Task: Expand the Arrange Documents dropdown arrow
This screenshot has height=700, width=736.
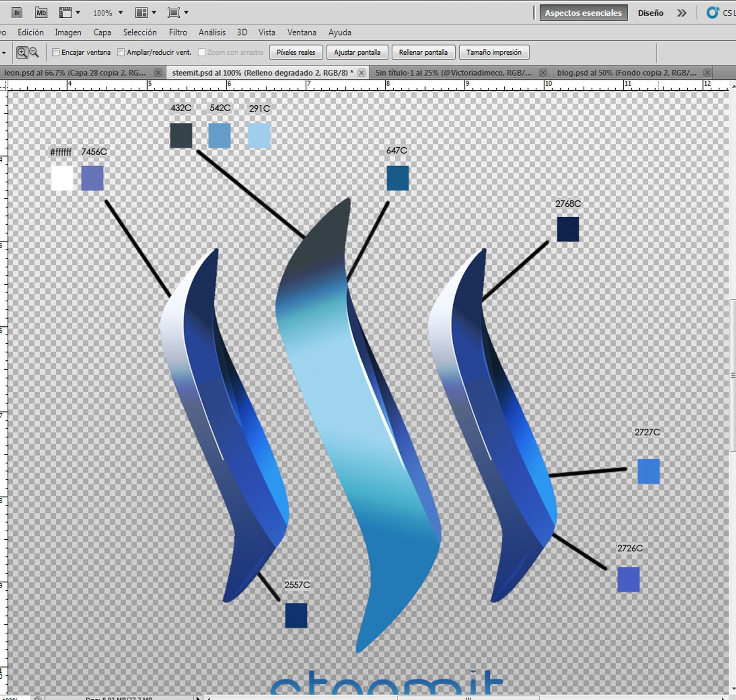Action: point(154,13)
